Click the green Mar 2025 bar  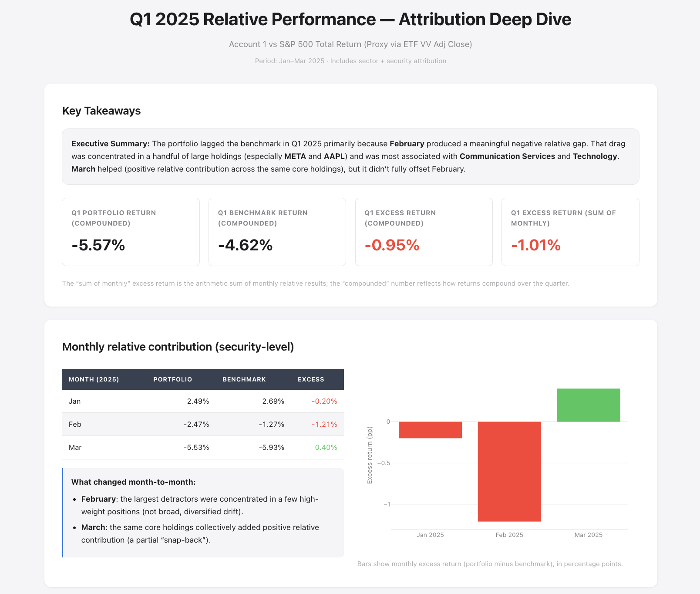(x=589, y=405)
